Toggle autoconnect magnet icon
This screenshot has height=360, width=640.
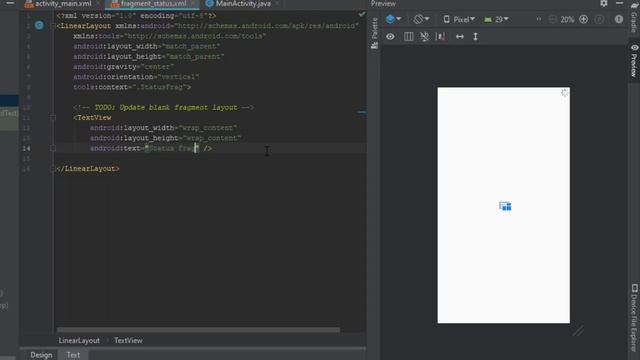point(424,37)
